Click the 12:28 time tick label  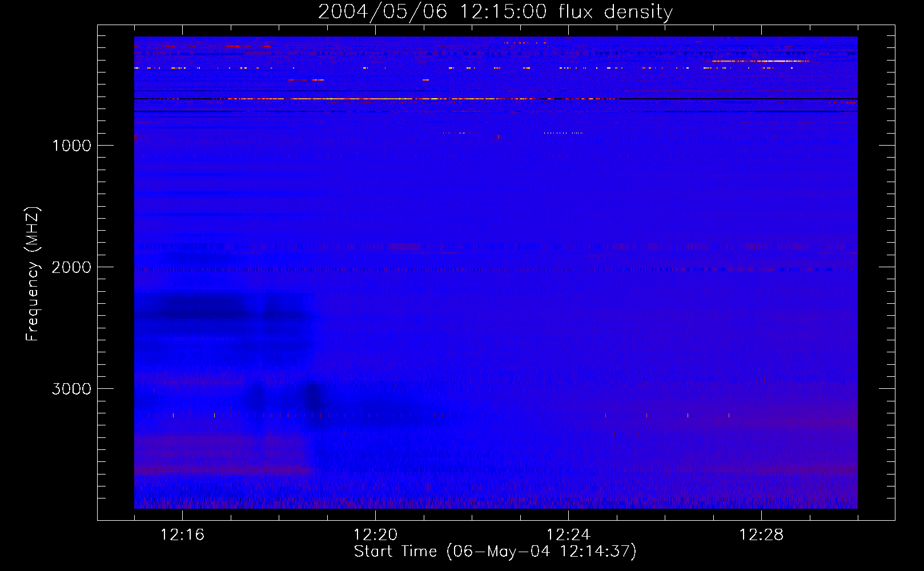click(761, 535)
